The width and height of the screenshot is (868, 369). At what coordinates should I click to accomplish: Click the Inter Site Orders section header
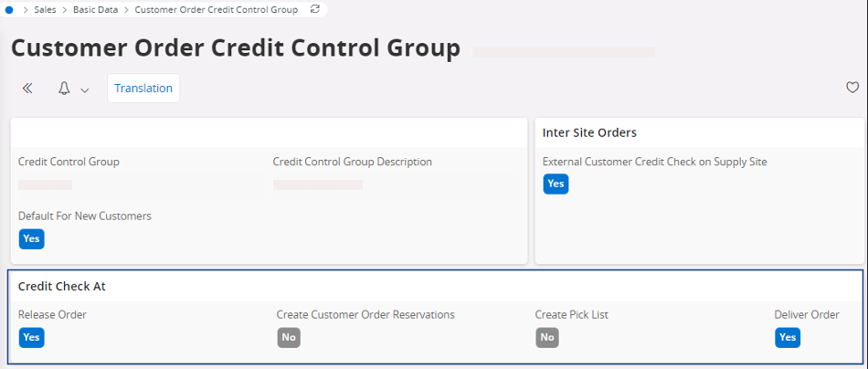tap(589, 132)
